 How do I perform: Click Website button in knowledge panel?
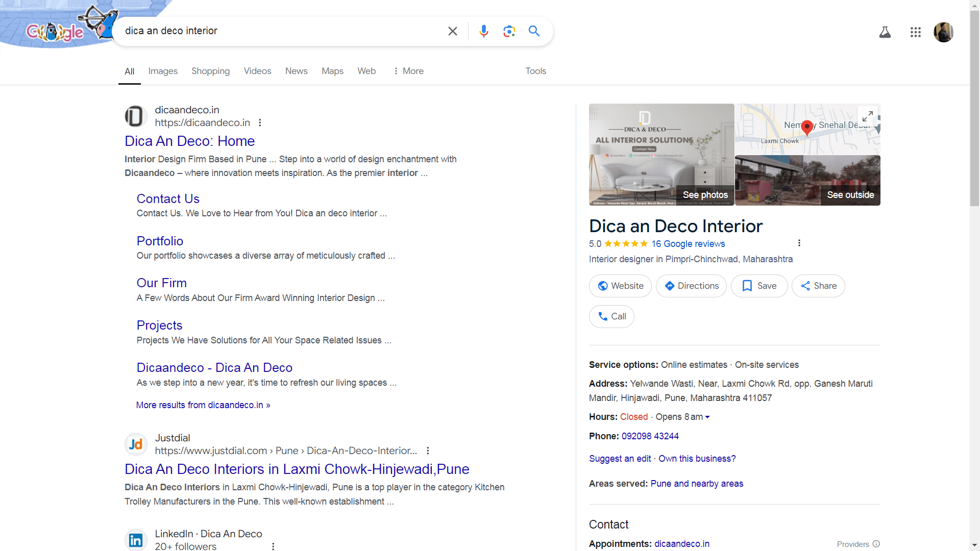(x=620, y=286)
